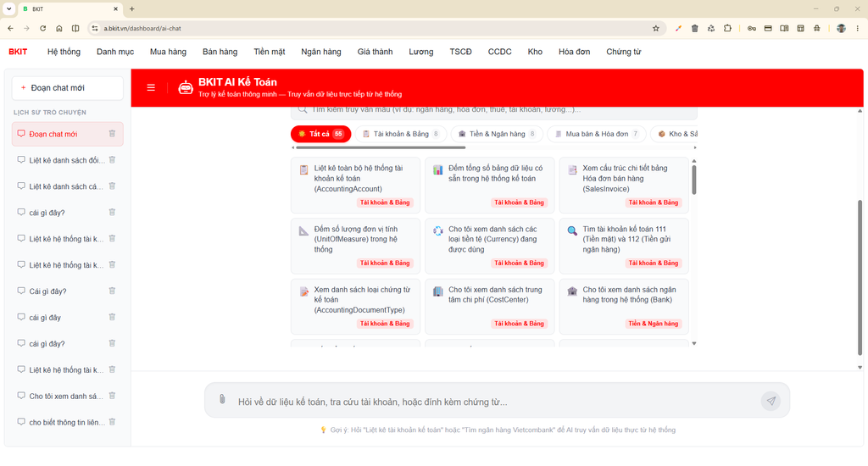The height and width of the screenshot is (466, 868).
Task: Open 'Liệt kê danh sách cá...' chat history
Action: pos(66,186)
